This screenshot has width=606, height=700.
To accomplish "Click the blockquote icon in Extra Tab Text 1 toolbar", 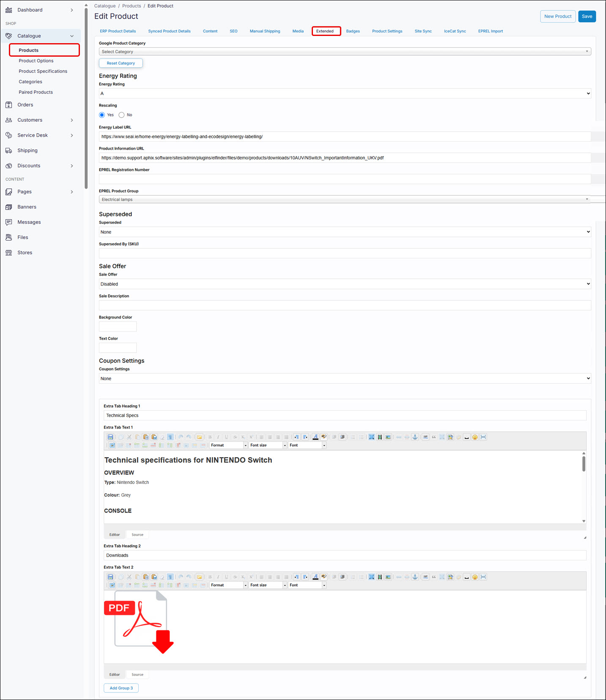I will coord(434,437).
